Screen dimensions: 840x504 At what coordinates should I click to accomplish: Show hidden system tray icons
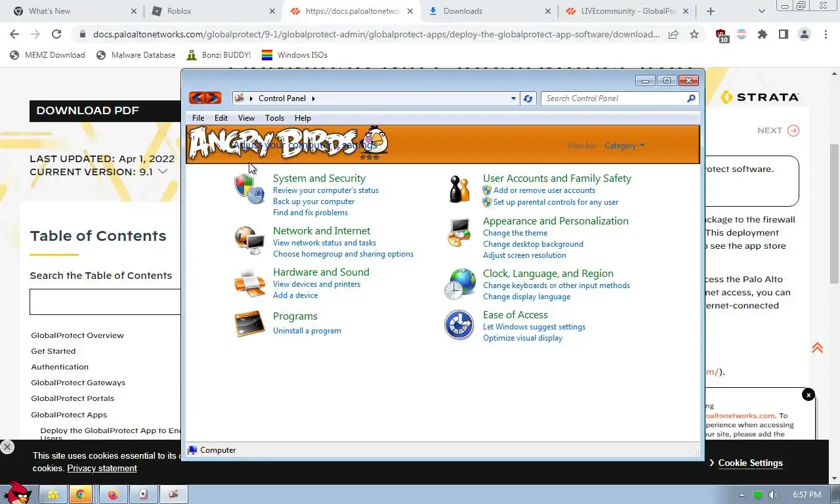(742, 495)
